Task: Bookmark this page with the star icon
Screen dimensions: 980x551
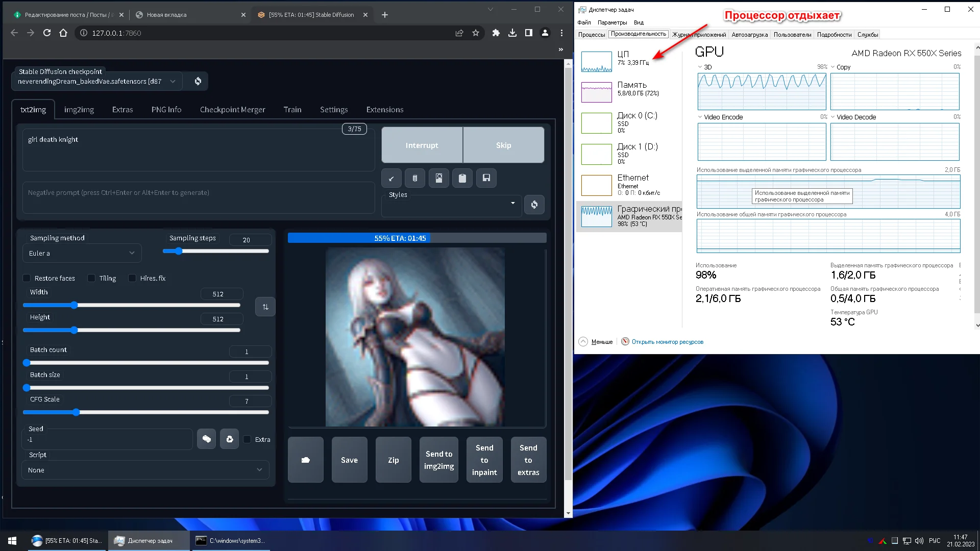Action: click(x=476, y=33)
